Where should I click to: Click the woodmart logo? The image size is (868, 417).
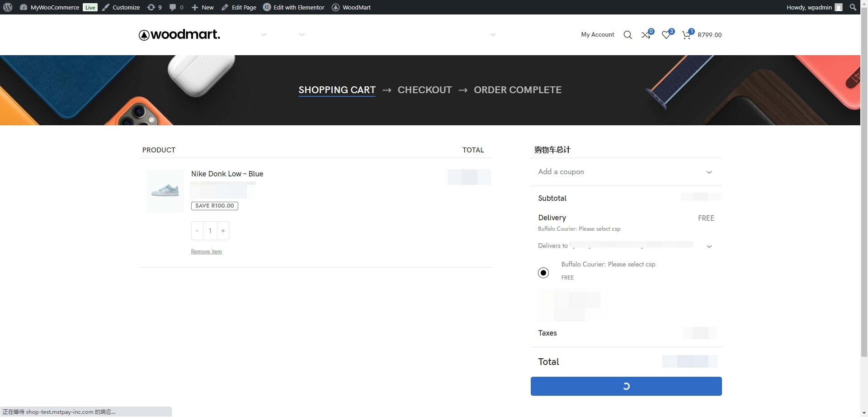tap(179, 34)
